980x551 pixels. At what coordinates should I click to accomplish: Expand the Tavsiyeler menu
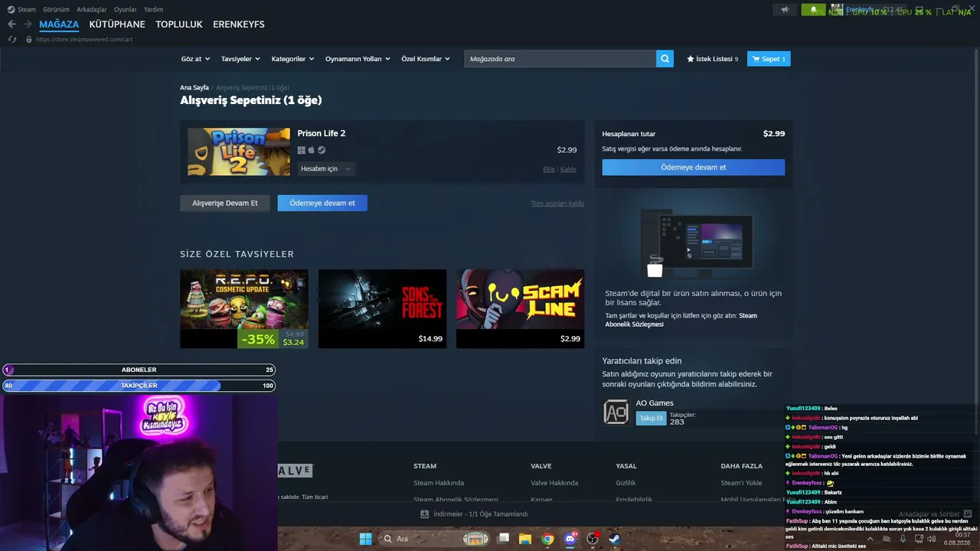point(240,59)
